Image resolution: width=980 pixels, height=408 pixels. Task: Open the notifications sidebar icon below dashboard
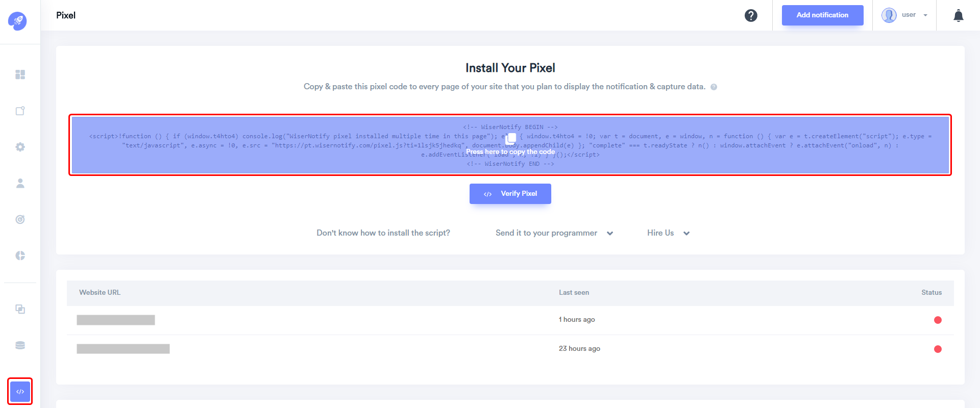click(x=20, y=111)
